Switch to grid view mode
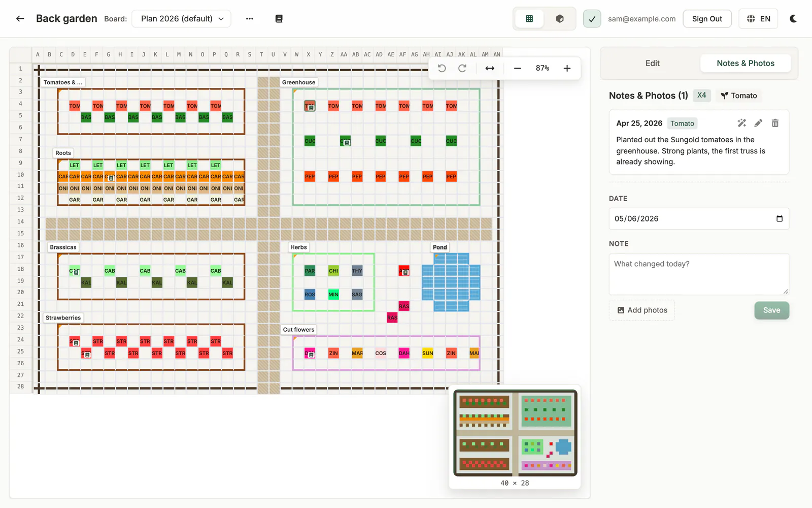Viewport: 812px width, 508px height. pyautogui.click(x=529, y=19)
